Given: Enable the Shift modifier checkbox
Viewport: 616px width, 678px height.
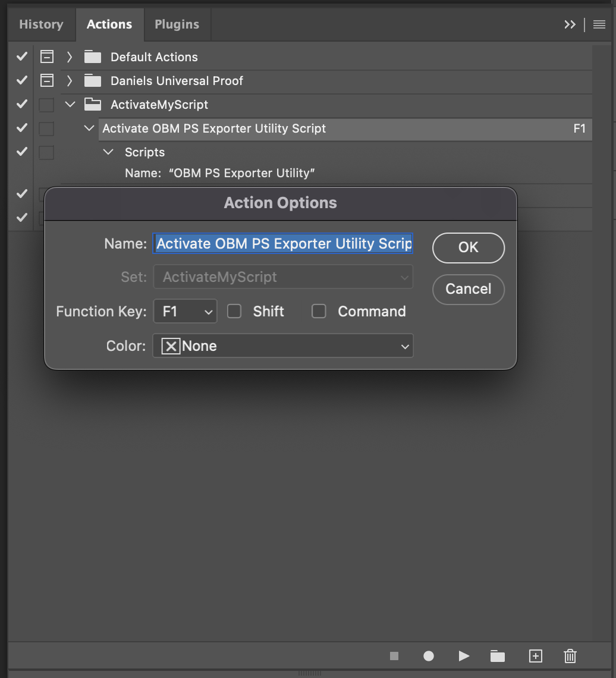Looking at the screenshot, I should pos(234,311).
